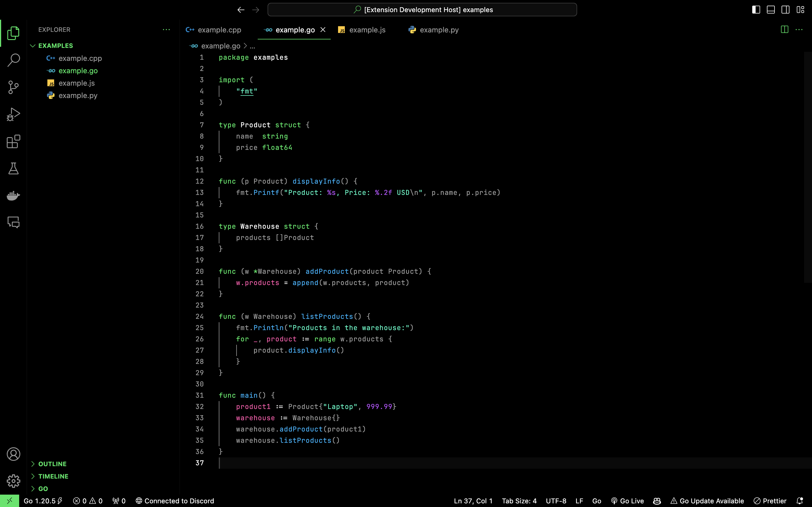Open the Search view in activity bar
Viewport: 812px width, 507px height.
click(x=14, y=60)
